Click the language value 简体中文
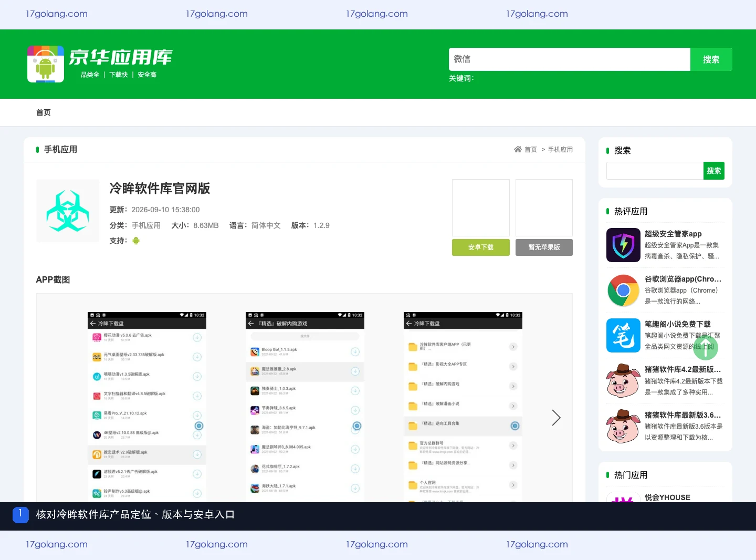 point(266,225)
